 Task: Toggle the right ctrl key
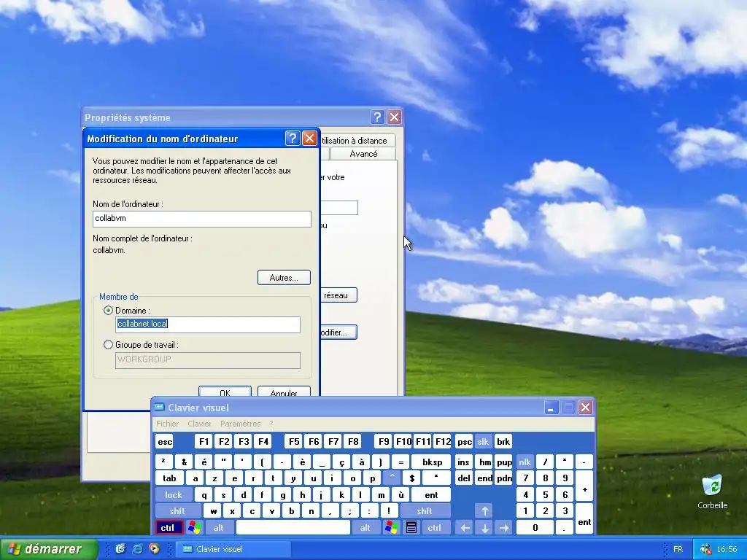point(434,528)
